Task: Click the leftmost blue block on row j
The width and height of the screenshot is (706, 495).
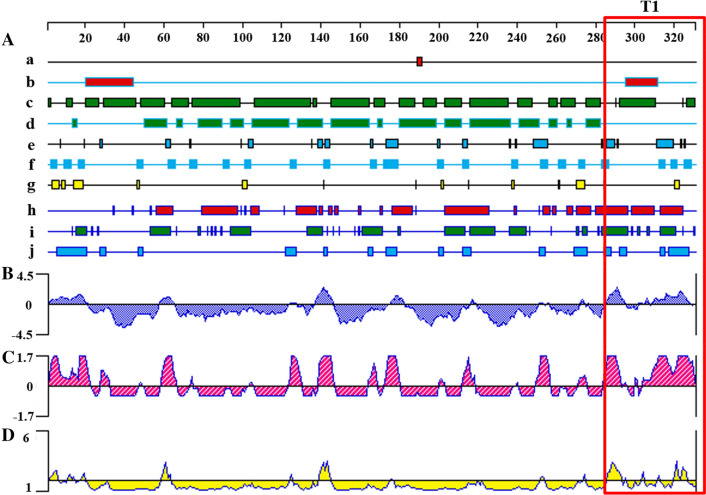Action: [x=72, y=251]
